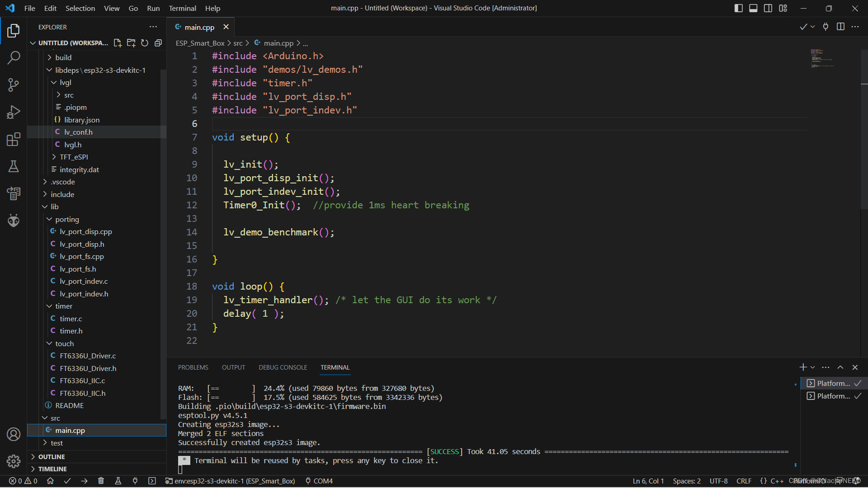Expand the include folder in explorer

pyautogui.click(x=62, y=194)
